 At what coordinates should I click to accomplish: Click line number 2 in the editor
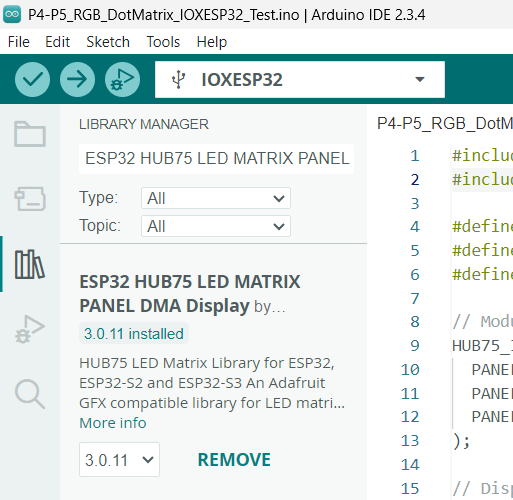[x=415, y=180]
